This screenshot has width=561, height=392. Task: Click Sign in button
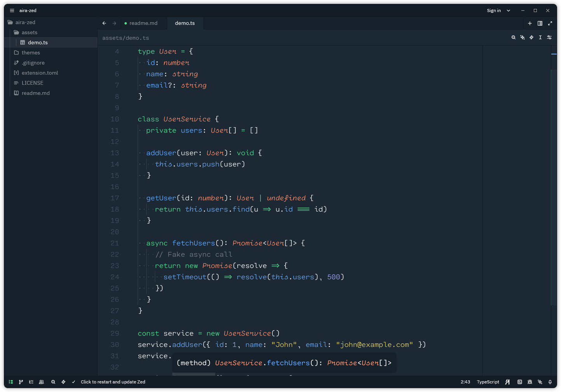click(494, 10)
